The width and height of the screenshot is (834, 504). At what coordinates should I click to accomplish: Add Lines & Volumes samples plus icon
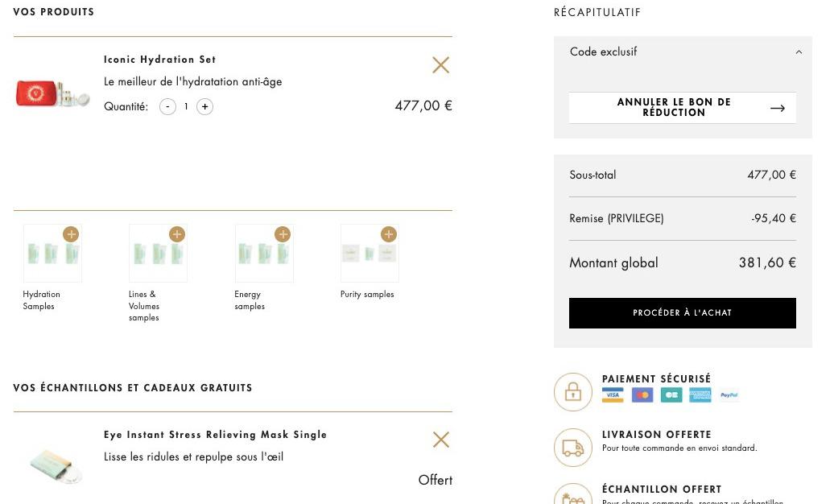(177, 234)
